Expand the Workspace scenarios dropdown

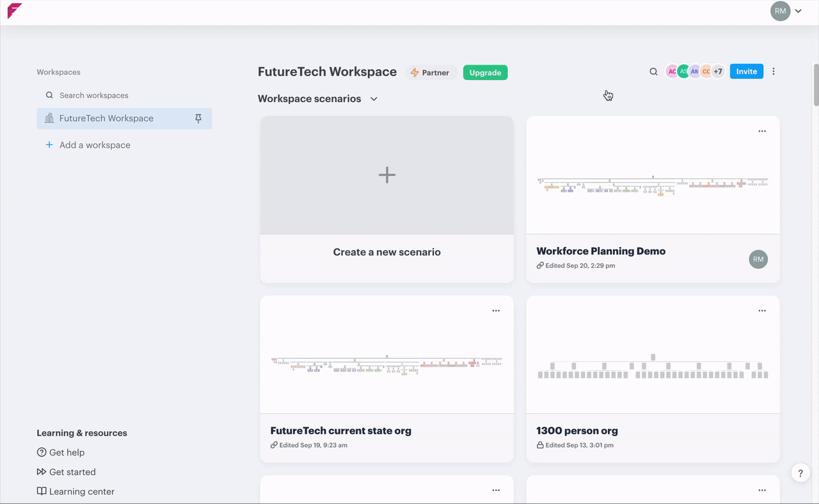(x=374, y=99)
